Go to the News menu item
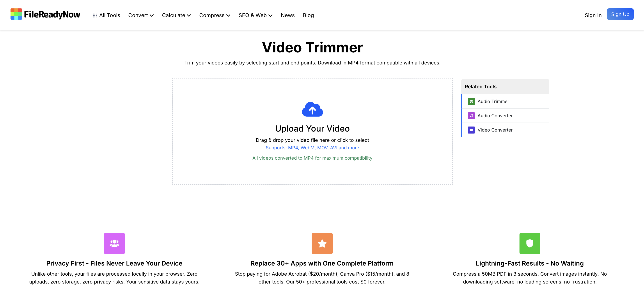This screenshot has width=644, height=305. pyautogui.click(x=287, y=15)
